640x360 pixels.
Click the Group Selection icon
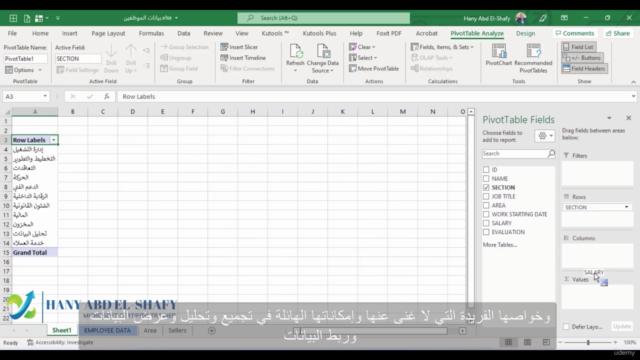tap(164, 47)
